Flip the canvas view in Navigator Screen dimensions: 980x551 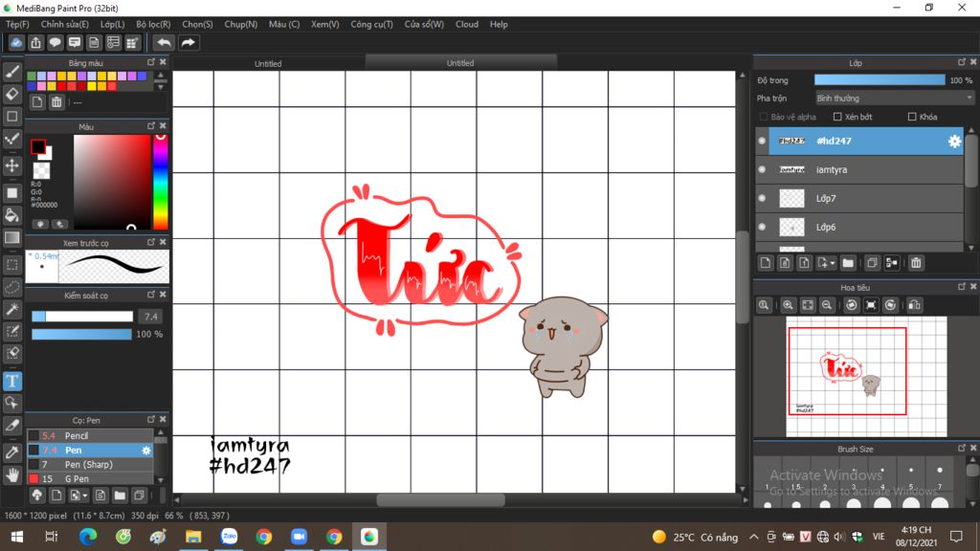click(914, 305)
